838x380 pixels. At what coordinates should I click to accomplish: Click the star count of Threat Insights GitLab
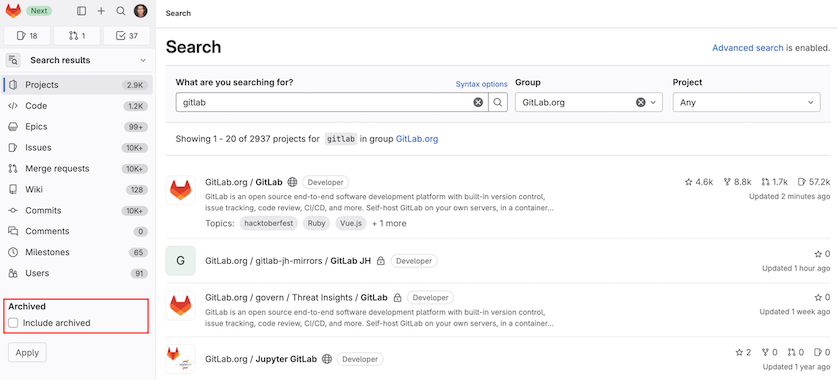pyautogui.click(x=822, y=298)
